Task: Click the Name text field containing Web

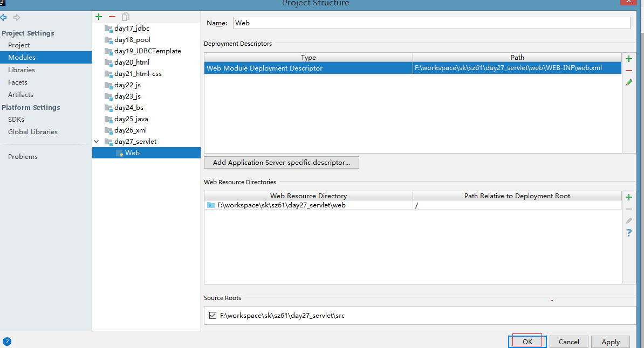Action: (431, 23)
